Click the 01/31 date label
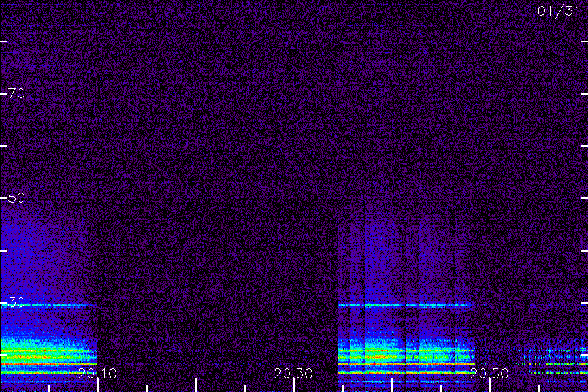588x392 pixels. tap(559, 11)
